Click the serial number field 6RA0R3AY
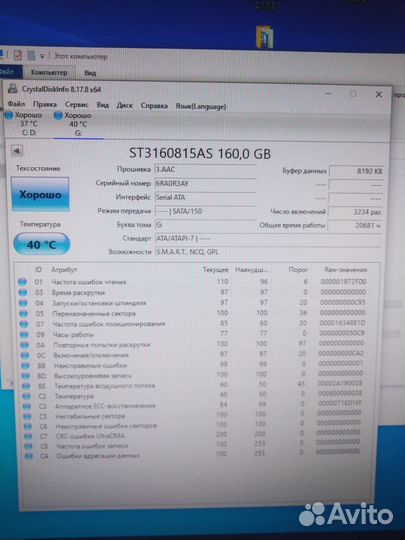405x540 pixels. point(205,184)
